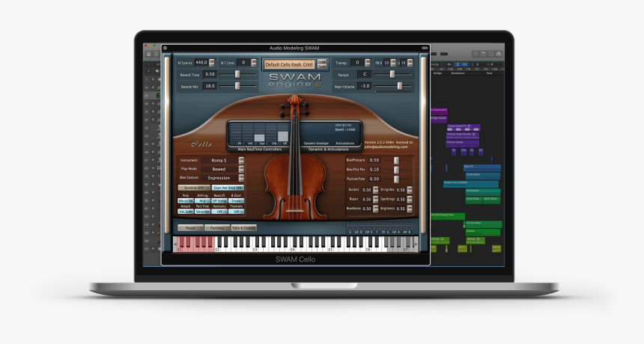Open the Library icon in Logic toolbar
This screenshot has width=644, height=344.
point(149,54)
